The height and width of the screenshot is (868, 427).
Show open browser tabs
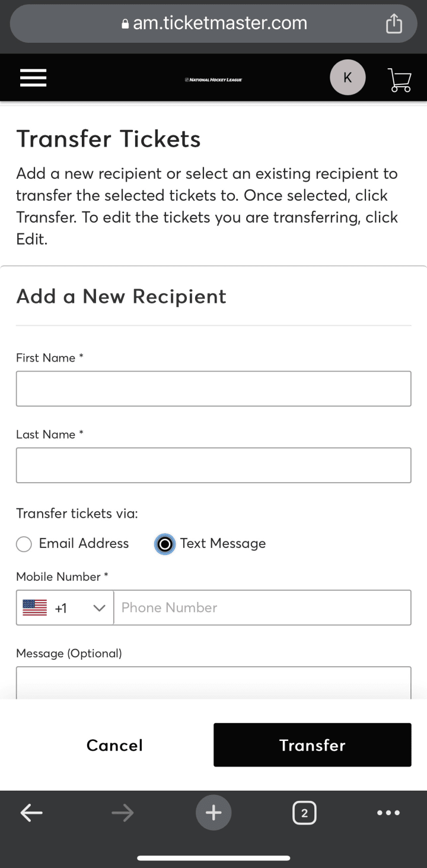(304, 813)
